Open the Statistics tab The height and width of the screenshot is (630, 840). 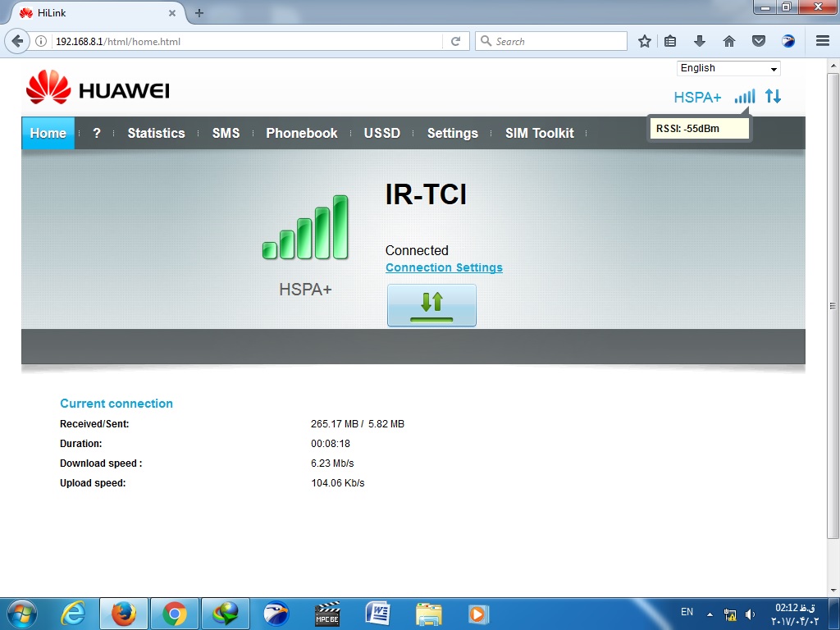click(156, 133)
